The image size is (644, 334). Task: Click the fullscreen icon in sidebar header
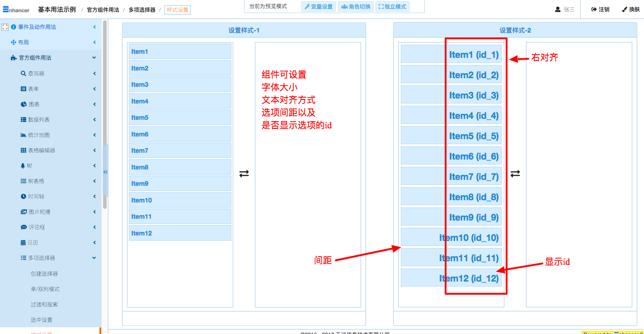pyautogui.click(x=5, y=27)
